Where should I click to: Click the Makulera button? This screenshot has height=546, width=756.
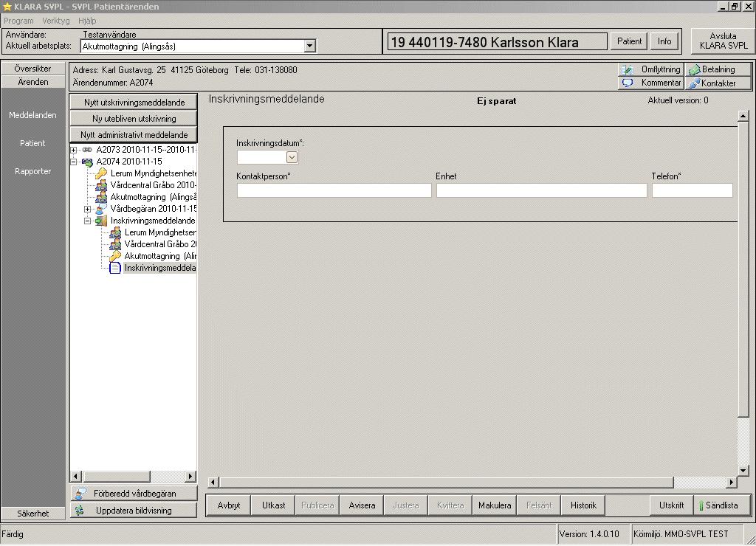495,505
